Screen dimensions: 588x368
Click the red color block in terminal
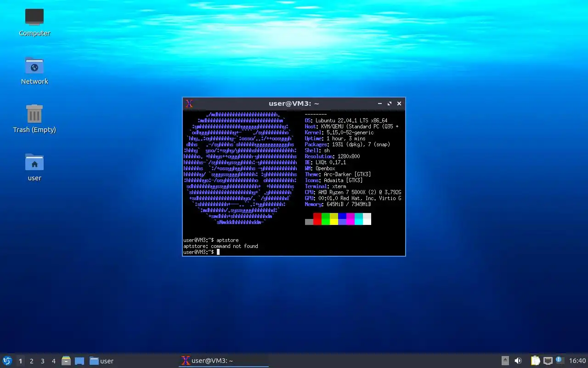pos(317,219)
